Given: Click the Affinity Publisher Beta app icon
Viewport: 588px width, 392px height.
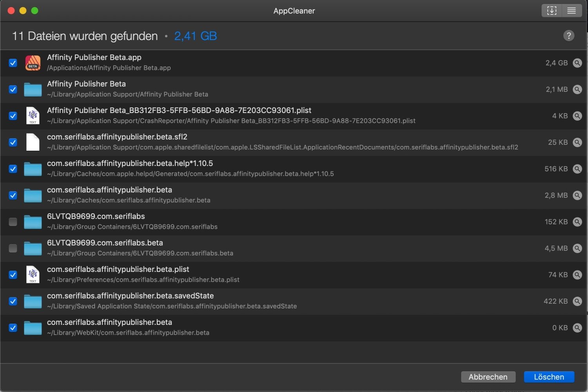Looking at the screenshot, I should [x=33, y=63].
